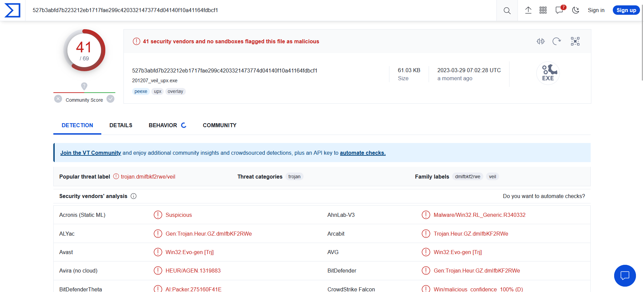The image size is (644, 292).
Task: Click the Arcabit detection alert icon
Action: [426, 234]
